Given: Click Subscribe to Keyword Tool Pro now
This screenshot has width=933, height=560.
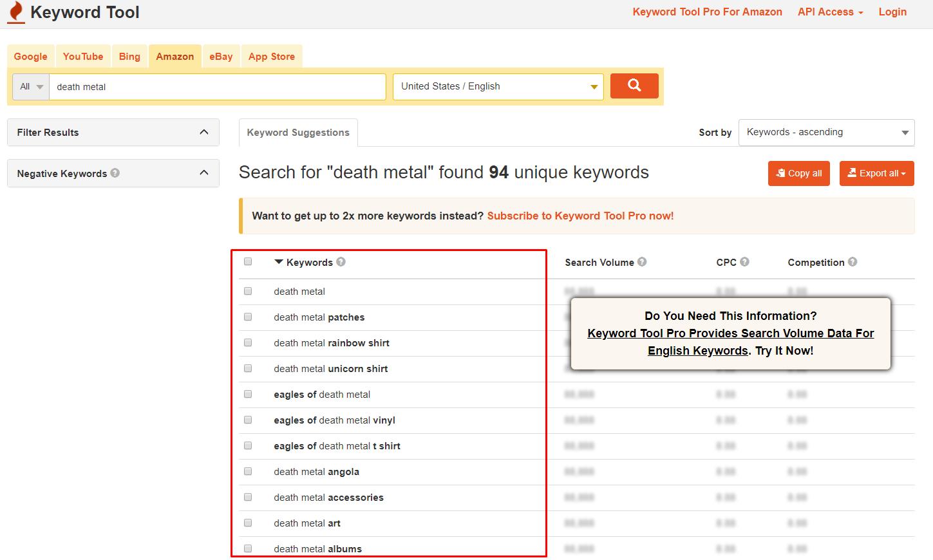Looking at the screenshot, I should pyautogui.click(x=580, y=216).
